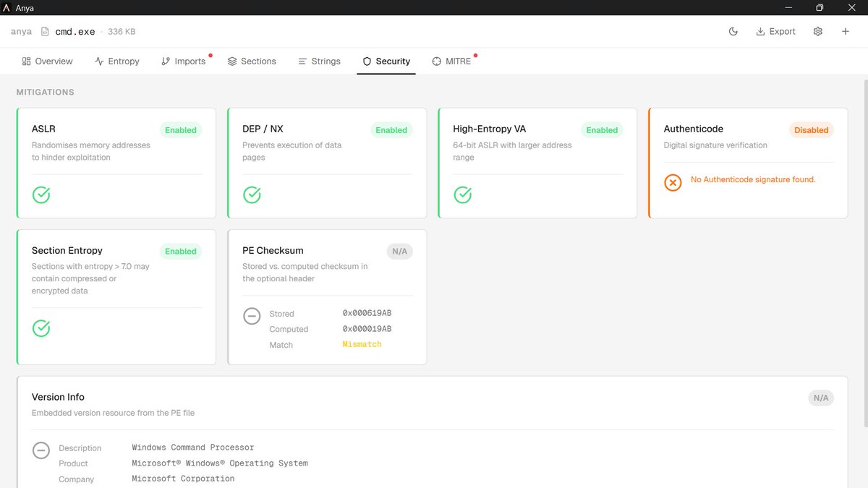Toggle dark mode moon icon
The height and width of the screenshot is (488, 868).
(733, 32)
